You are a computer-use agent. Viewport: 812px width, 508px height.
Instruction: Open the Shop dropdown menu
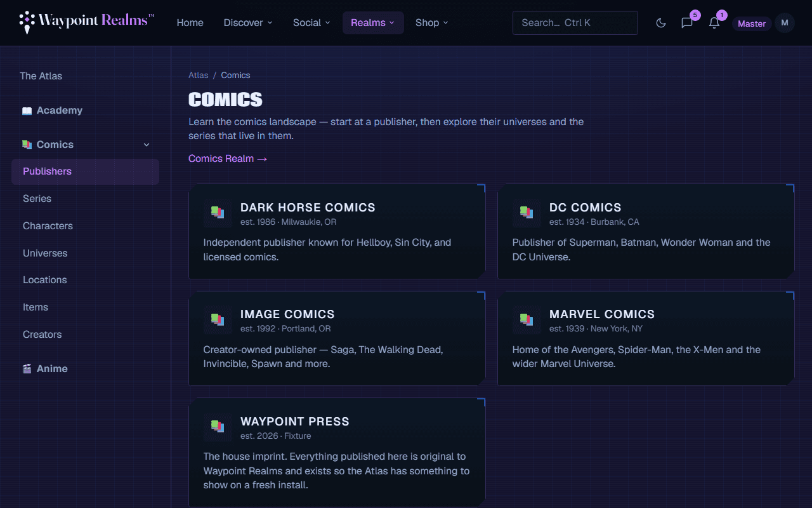(x=432, y=23)
